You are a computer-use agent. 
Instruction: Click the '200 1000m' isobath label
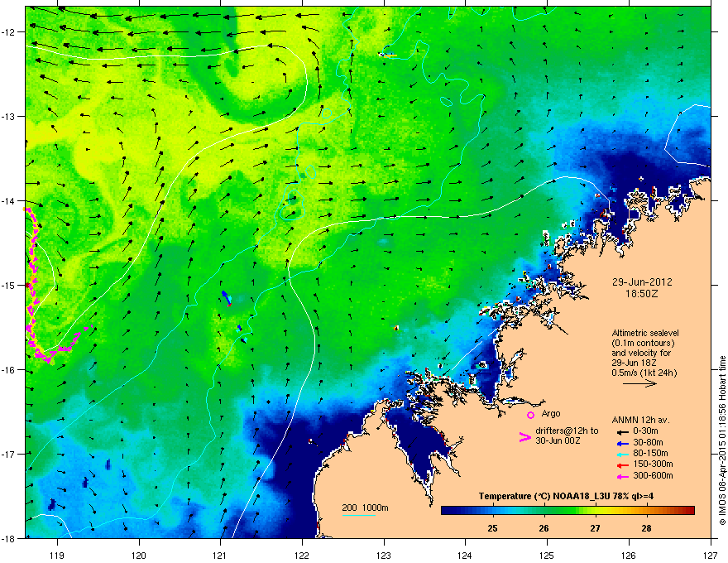[366, 508]
